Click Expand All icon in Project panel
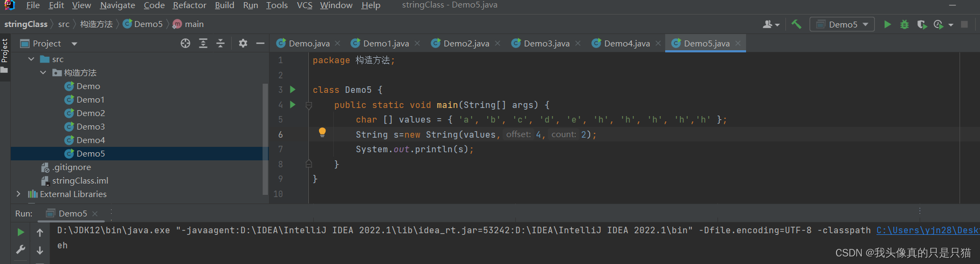The height and width of the screenshot is (264, 980). point(203,43)
